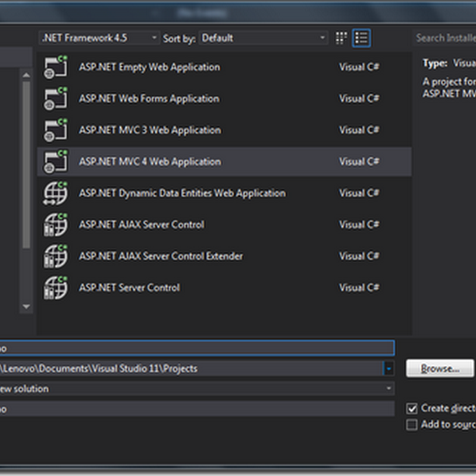
Task: Switch to medium icons list view
Action: pos(361,38)
